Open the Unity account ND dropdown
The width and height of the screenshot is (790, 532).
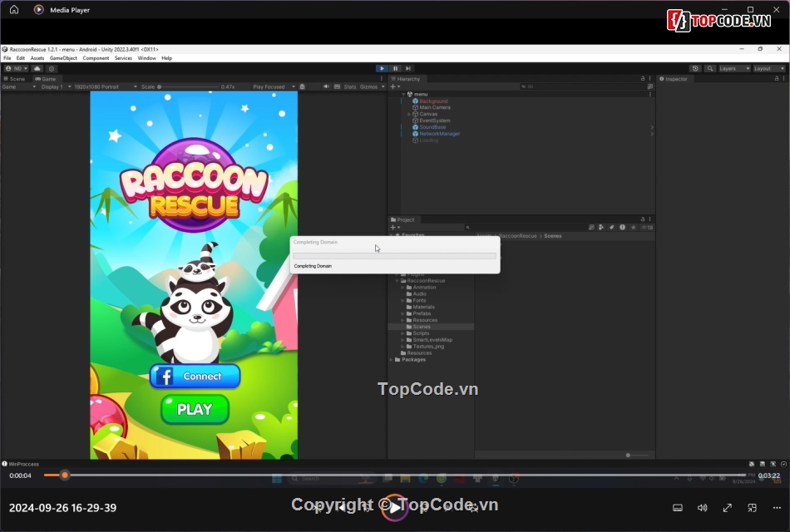coord(16,68)
